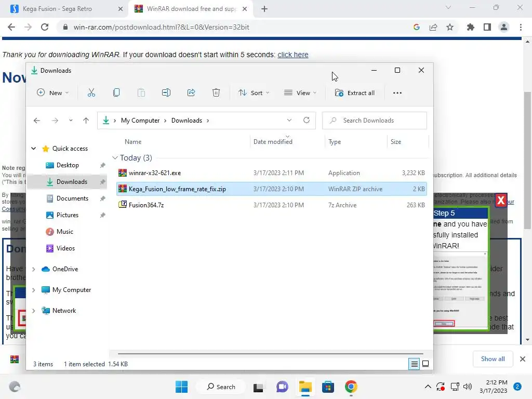The width and height of the screenshot is (532, 399).
Task: Reload the Chrome page
Action: coord(45,27)
